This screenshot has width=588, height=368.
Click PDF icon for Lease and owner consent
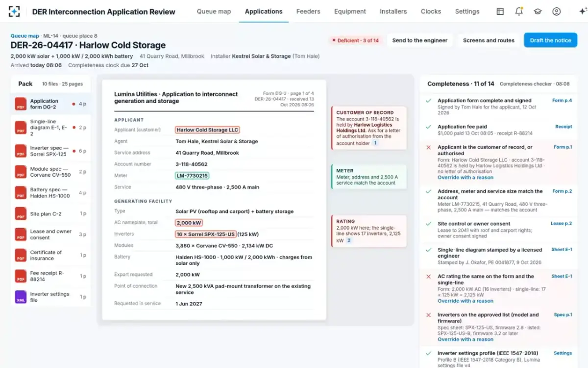[x=21, y=235]
